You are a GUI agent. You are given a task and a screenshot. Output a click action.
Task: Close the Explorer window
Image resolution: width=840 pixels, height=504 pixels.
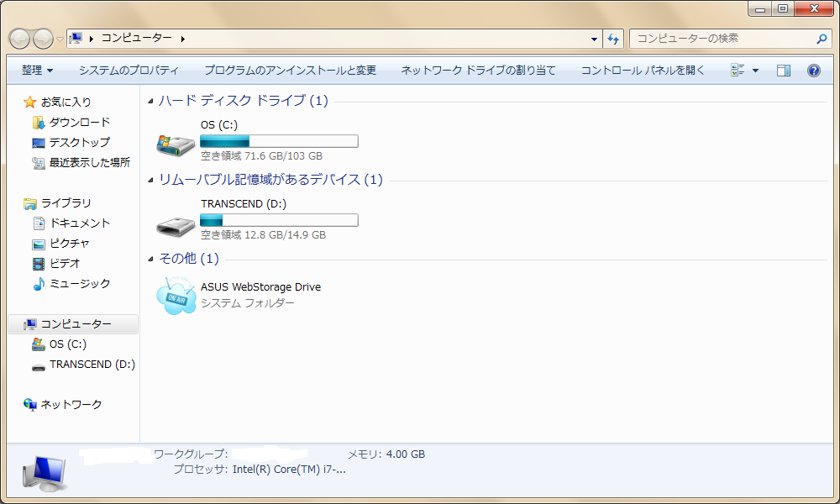pos(814,8)
